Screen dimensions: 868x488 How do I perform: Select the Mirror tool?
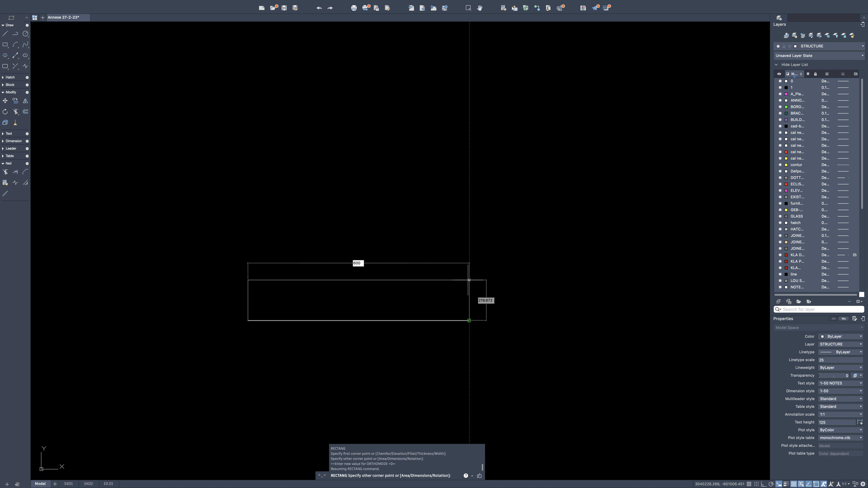(x=25, y=101)
